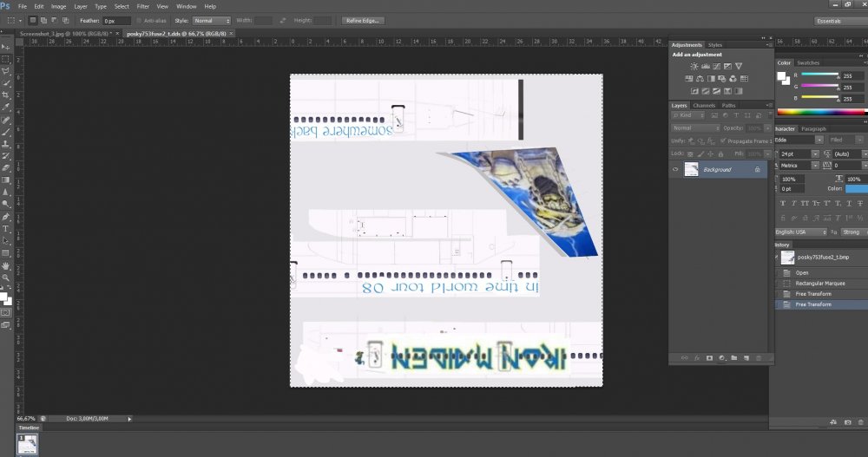
Task: Select the Pen tool
Action: [6, 217]
